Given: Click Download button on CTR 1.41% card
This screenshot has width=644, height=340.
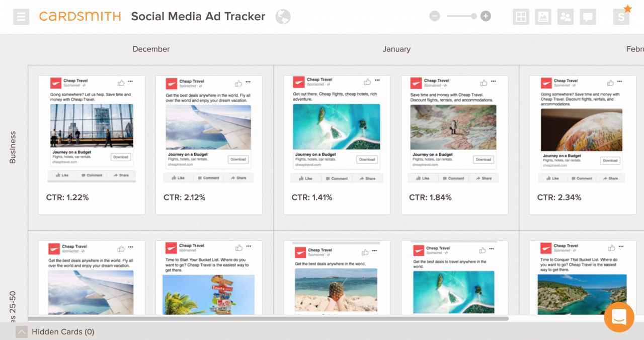Looking at the screenshot, I should (x=367, y=159).
